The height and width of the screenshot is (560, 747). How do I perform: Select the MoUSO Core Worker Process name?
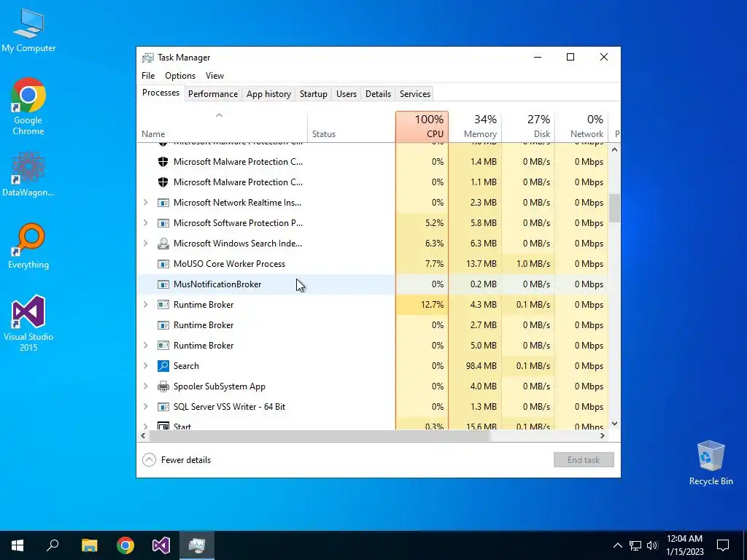(x=229, y=264)
